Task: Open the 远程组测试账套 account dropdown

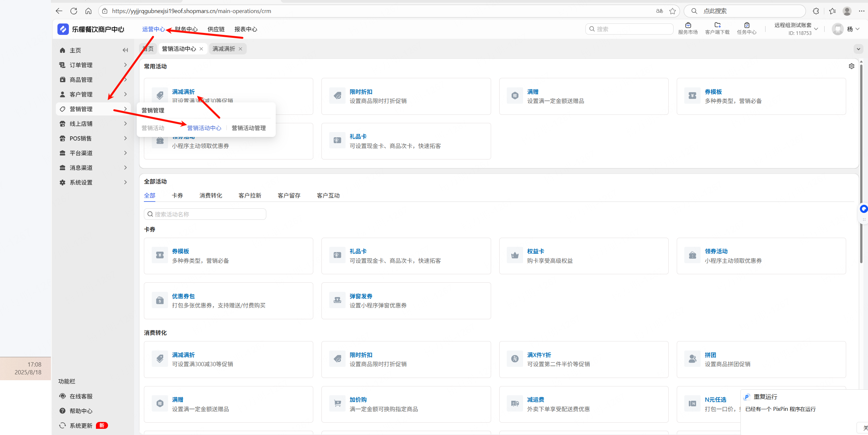Action: click(x=796, y=29)
